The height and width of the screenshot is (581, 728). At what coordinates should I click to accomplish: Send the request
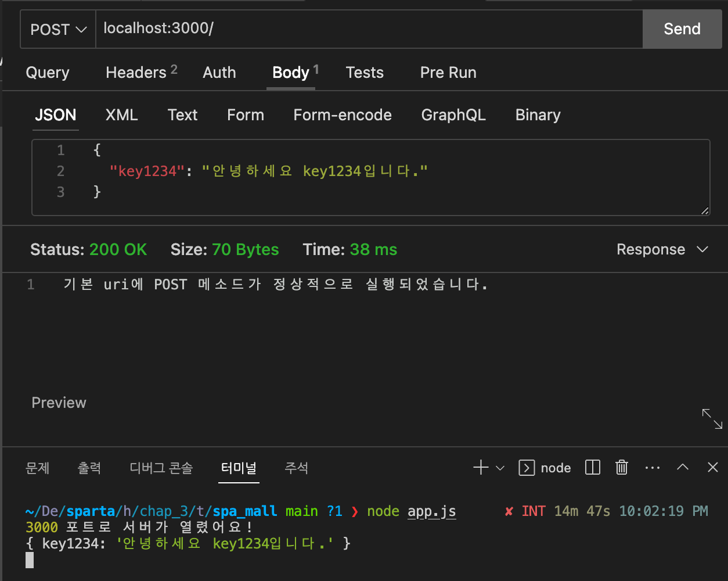click(x=682, y=29)
